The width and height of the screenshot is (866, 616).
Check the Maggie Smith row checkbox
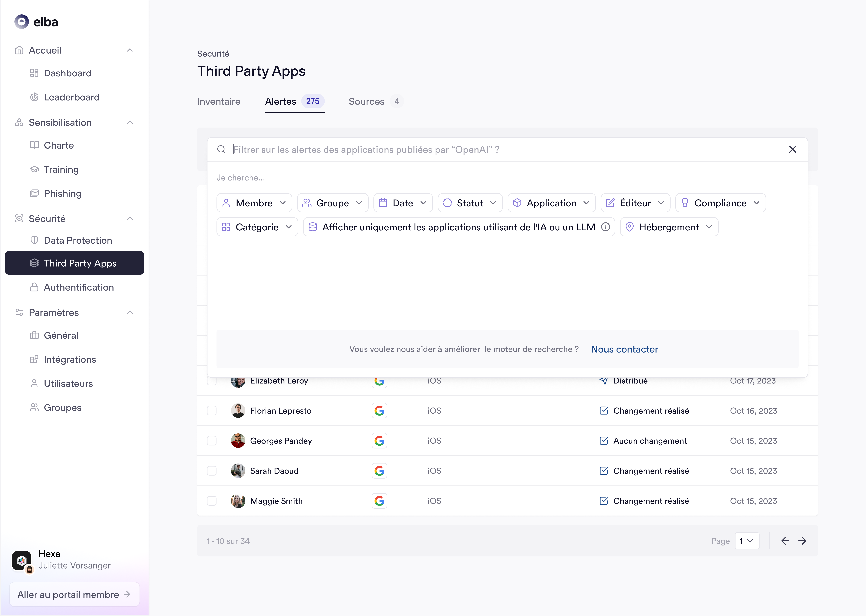[212, 501]
